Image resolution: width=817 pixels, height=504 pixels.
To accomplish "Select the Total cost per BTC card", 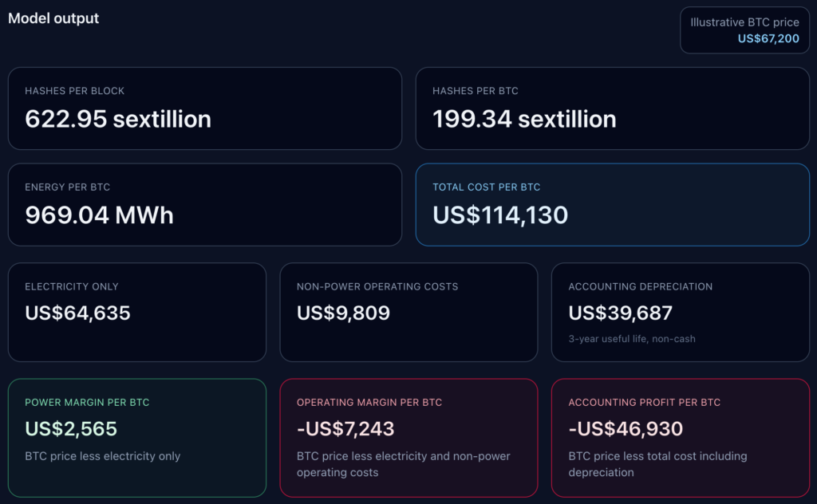I will pyautogui.click(x=613, y=205).
